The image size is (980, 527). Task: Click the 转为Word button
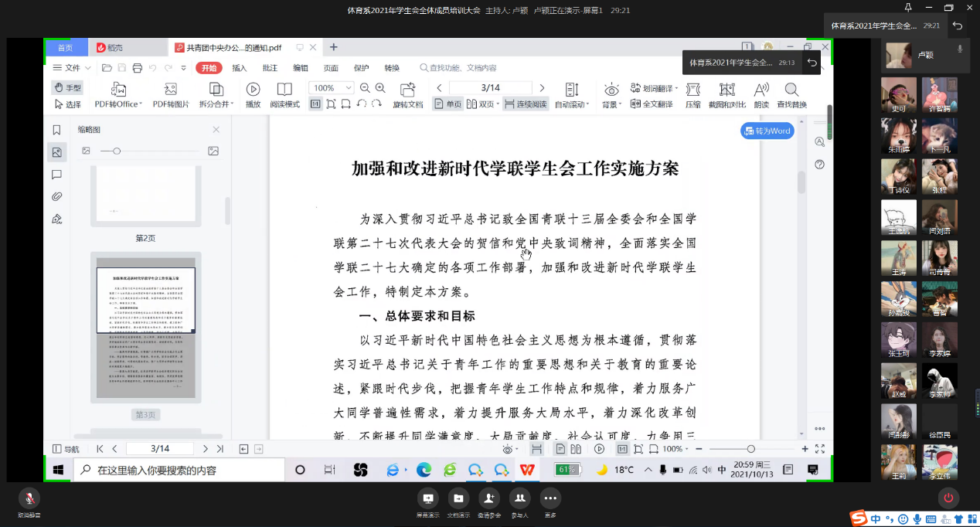(x=767, y=131)
